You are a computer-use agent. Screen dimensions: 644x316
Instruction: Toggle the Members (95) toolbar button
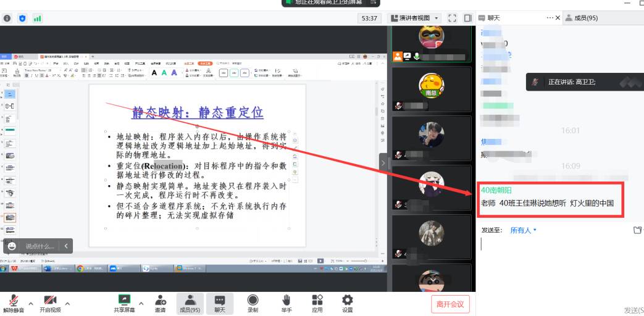[190, 304]
